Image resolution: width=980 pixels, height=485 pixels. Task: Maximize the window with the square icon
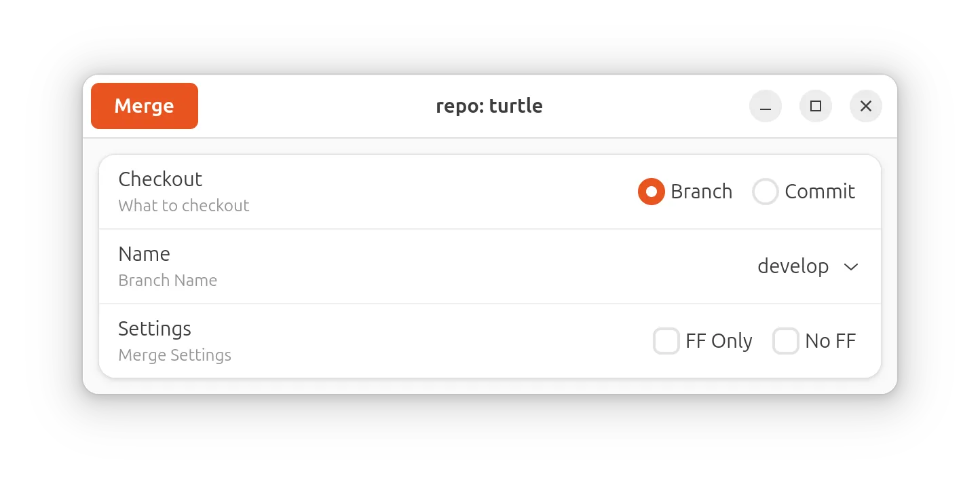click(816, 106)
